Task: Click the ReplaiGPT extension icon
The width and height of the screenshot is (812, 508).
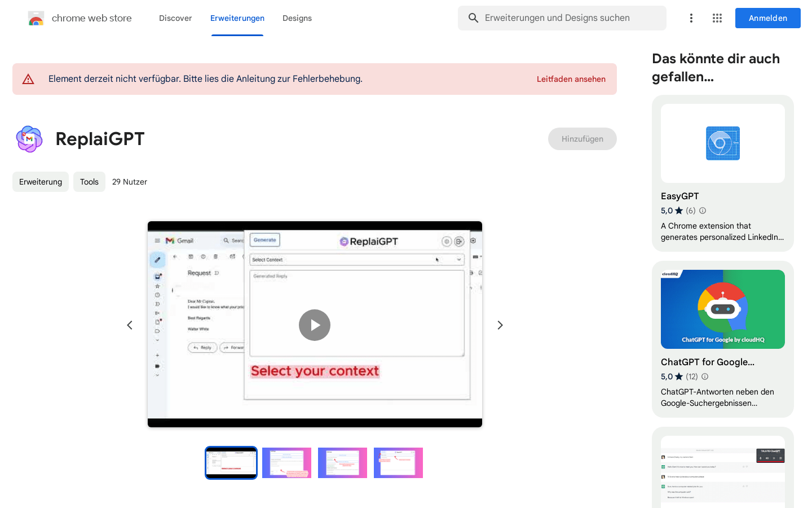Action: tap(29, 139)
